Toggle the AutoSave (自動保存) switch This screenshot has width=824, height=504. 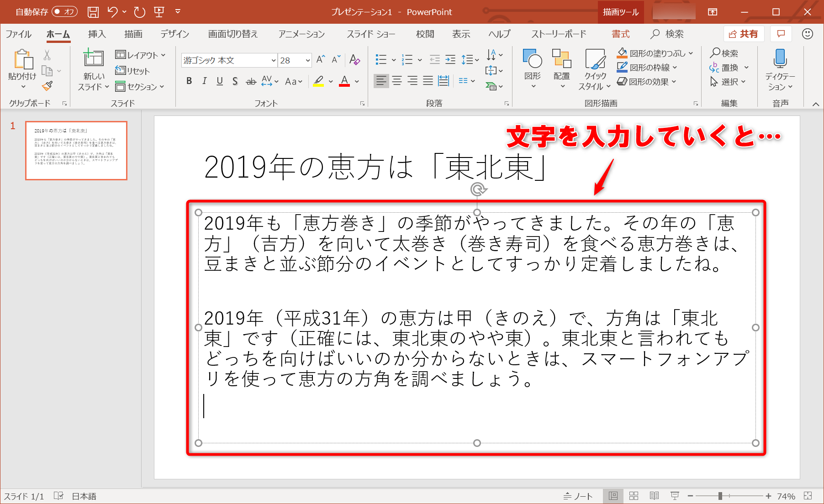pyautogui.click(x=64, y=12)
